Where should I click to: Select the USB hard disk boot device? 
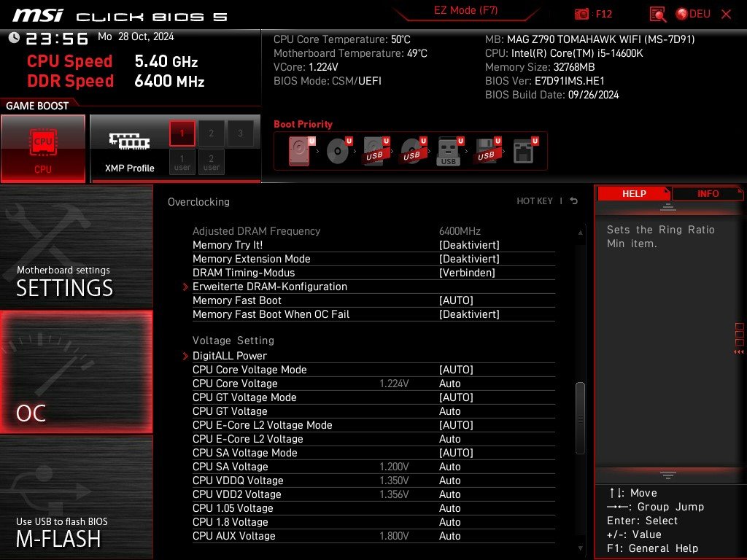click(376, 151)
